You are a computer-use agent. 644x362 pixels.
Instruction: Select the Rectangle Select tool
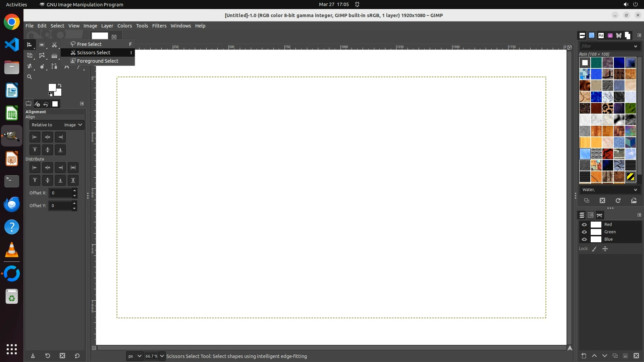[x=42, y=45]
